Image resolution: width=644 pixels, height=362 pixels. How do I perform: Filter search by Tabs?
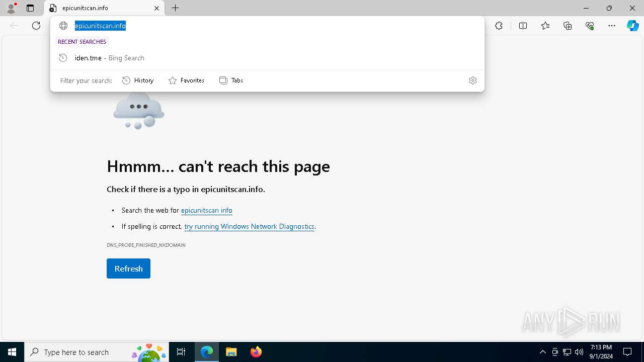(x=231, y=80)
